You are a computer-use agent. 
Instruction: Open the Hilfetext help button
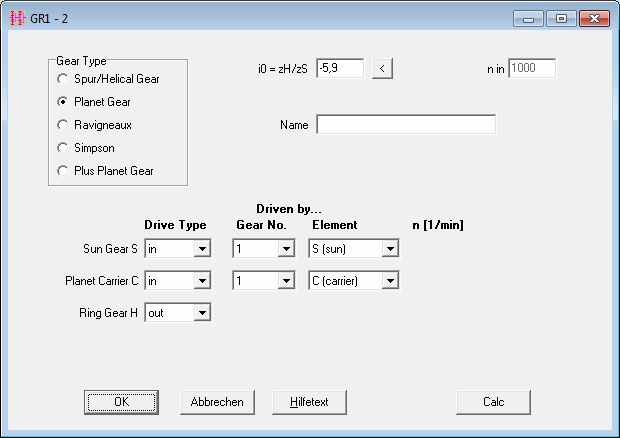point(308,401)
